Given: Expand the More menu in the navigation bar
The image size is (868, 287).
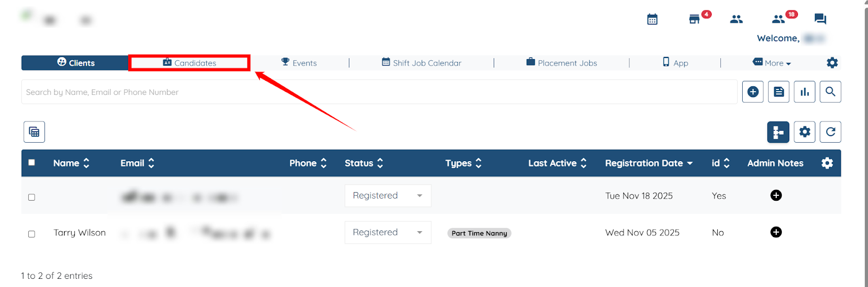Looking at the screenshot, I should (x=773, y=63).
